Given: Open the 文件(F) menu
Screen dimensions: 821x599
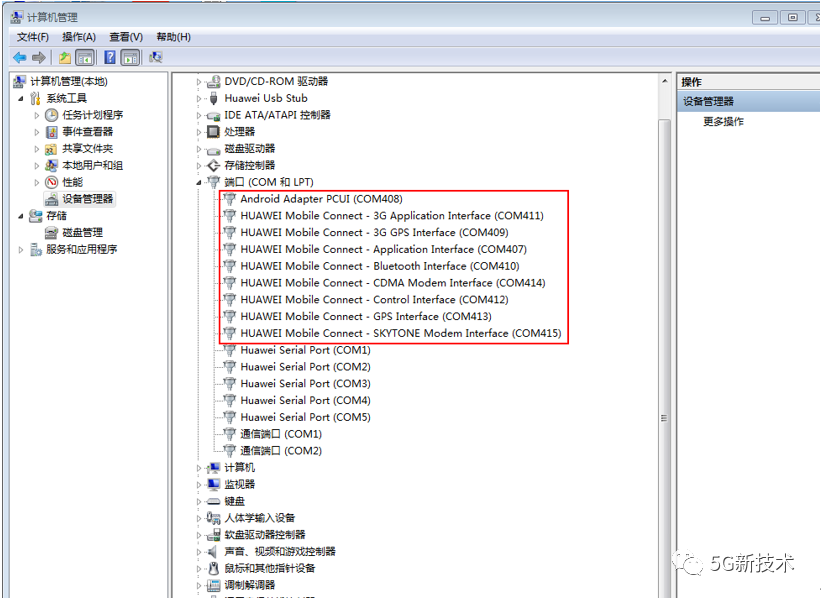Looking at the screenshot, I should (x=32, y=37).
